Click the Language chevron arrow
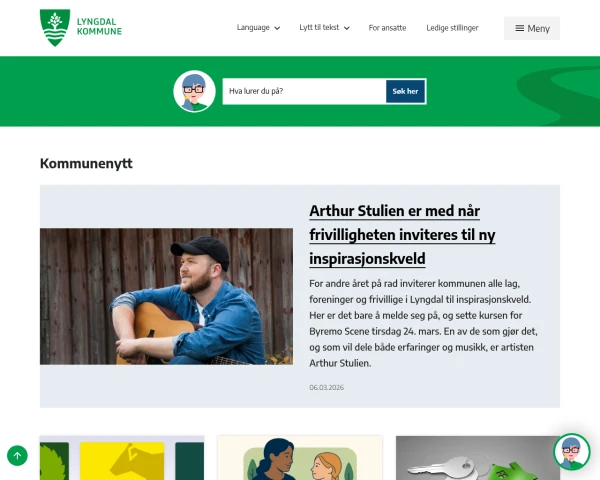 coord(277,28)
